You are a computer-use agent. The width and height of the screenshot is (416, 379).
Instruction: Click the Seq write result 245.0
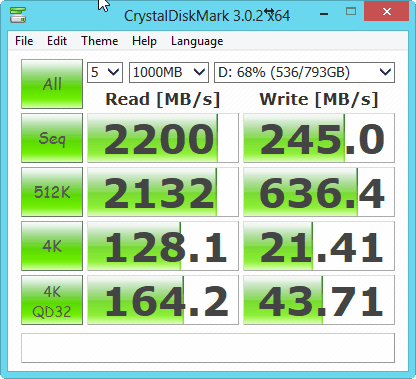click(319, 138)
